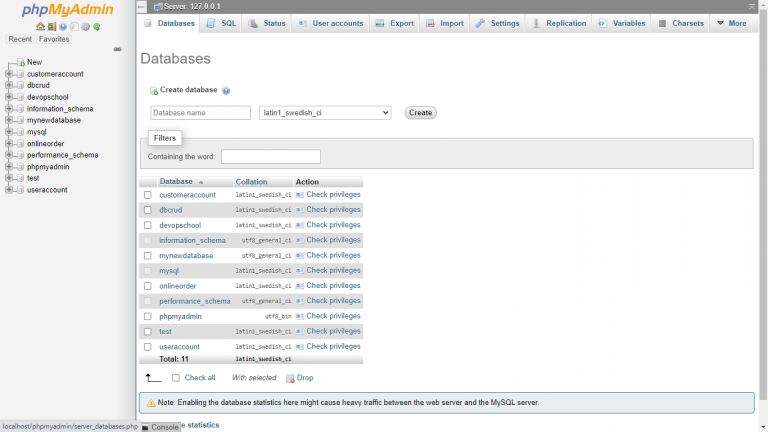
Task: Toggle the Check all checkbox
Action: click(x=176, y=378)
